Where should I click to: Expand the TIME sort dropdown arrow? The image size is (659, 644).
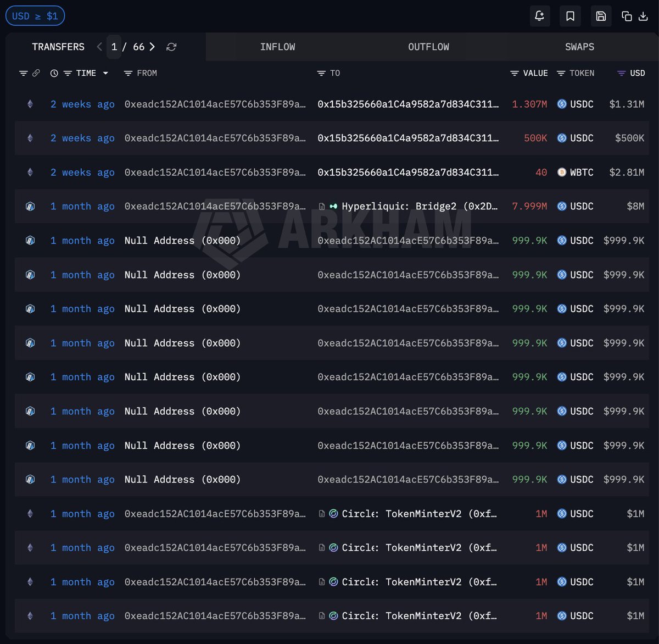105,73
